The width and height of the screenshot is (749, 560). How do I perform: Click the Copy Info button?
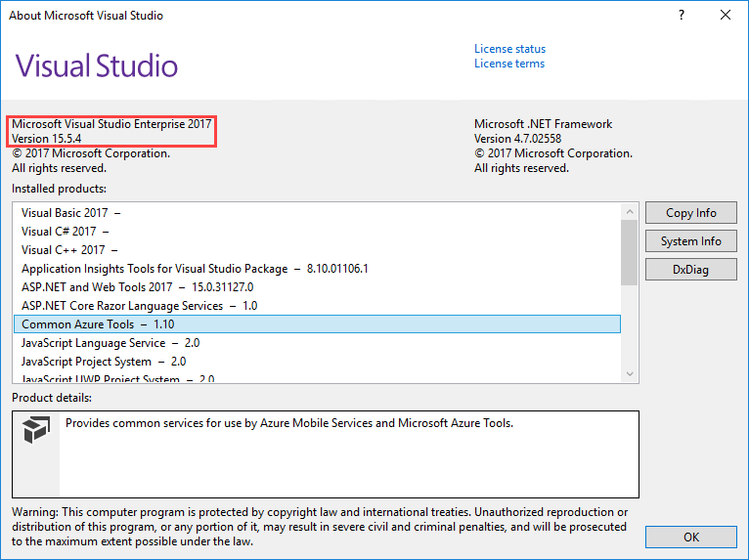(x=690, y=213)
